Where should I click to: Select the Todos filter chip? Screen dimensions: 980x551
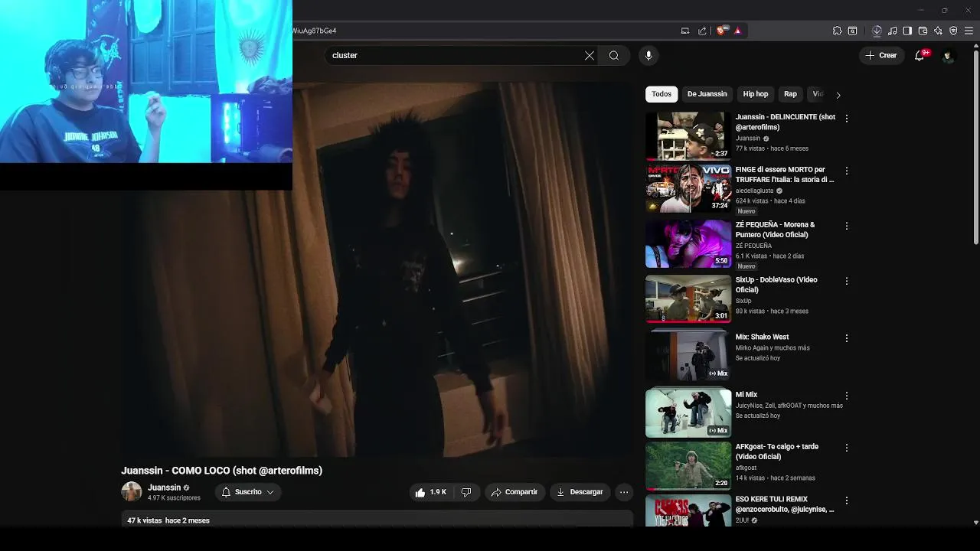tap(661, 94)
